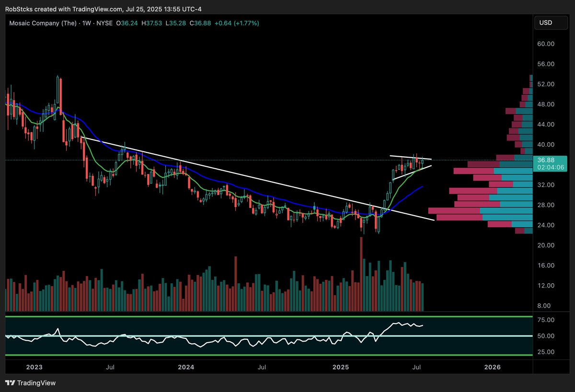The width and height of the screenshot is (575, 392).
Task: Click the 16.00 price axis label
Action: point(546,265)
